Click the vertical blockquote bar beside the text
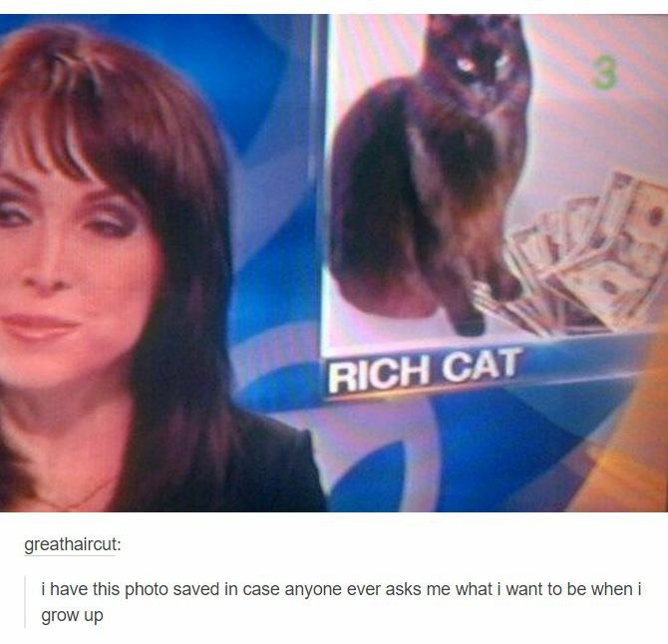Viewport: 668px width, 644px height. click(x=25, y=602)
